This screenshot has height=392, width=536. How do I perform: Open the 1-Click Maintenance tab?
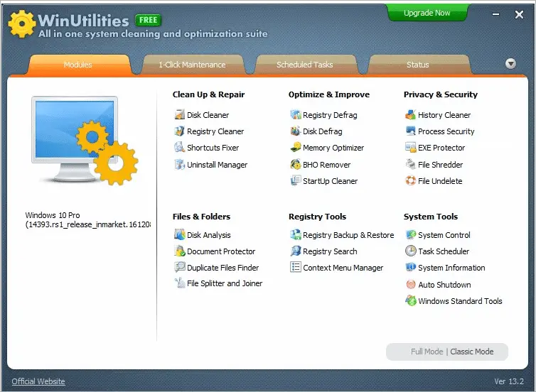[192, 65]
